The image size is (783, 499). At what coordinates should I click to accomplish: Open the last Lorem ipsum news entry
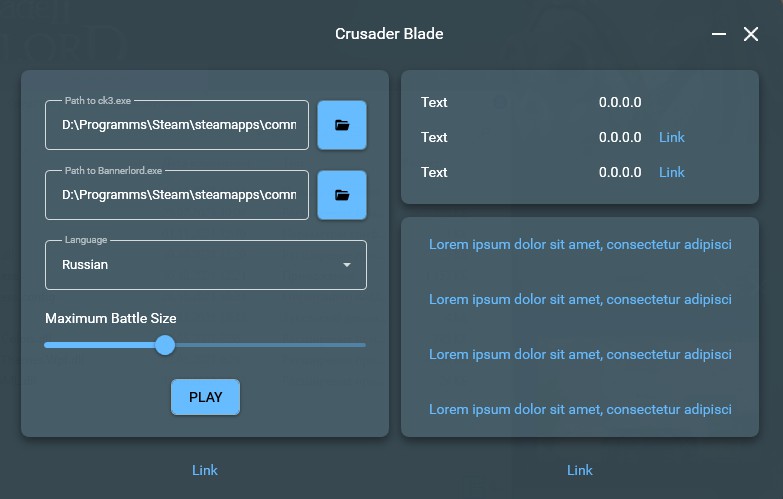[580, 409]
